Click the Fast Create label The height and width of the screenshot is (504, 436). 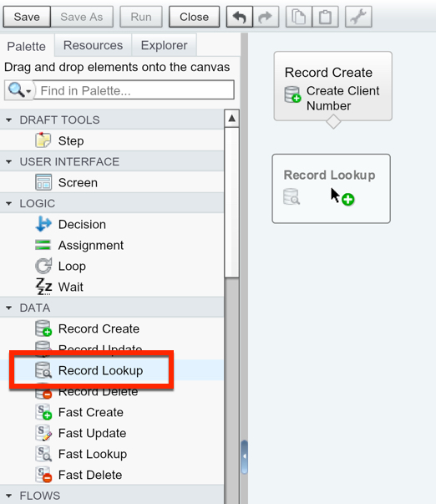pyautogui.click(x=91, y=412)
